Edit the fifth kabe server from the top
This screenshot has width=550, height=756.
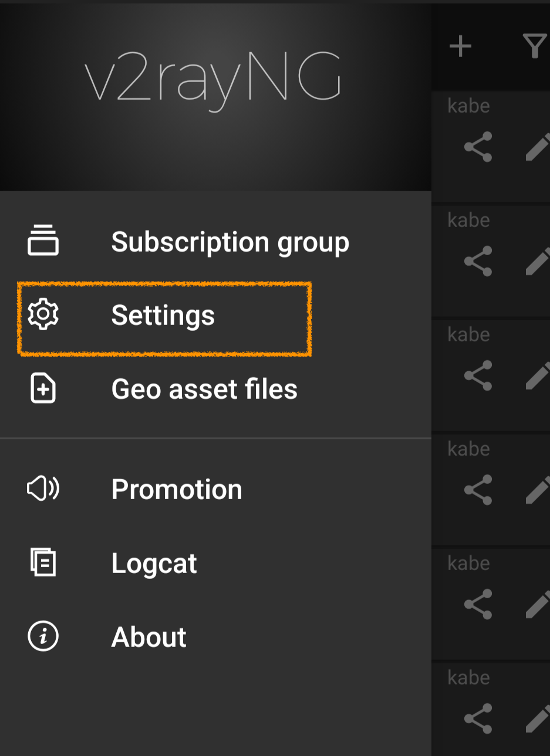(x=538, y=604)
